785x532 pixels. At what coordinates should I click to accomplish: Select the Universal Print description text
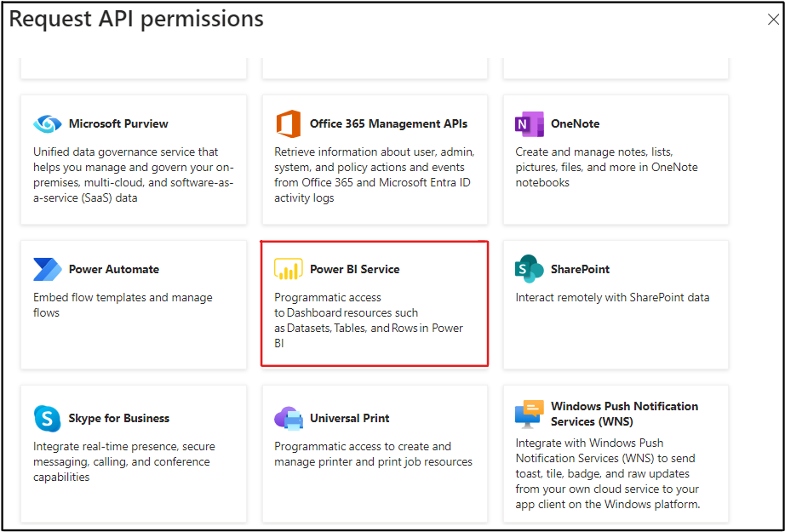372,454
